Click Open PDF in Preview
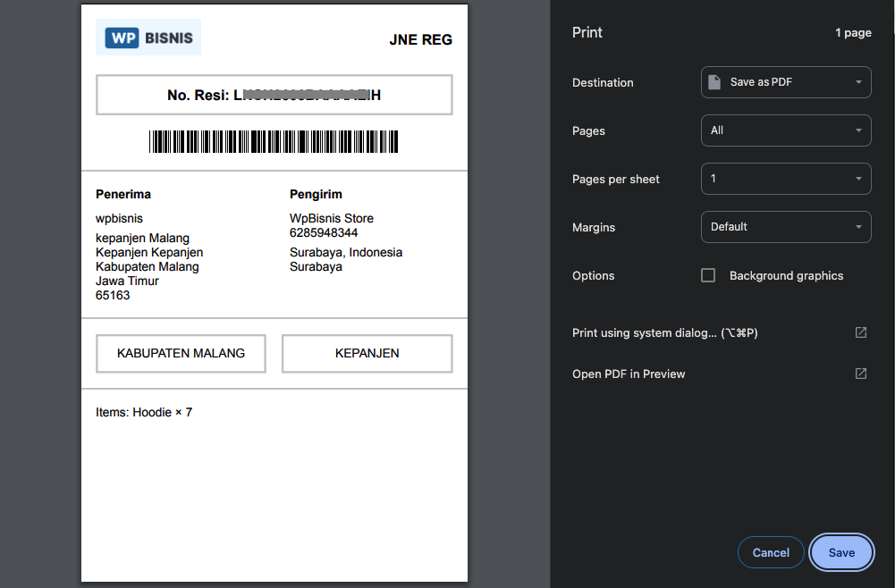 (629, 374)
